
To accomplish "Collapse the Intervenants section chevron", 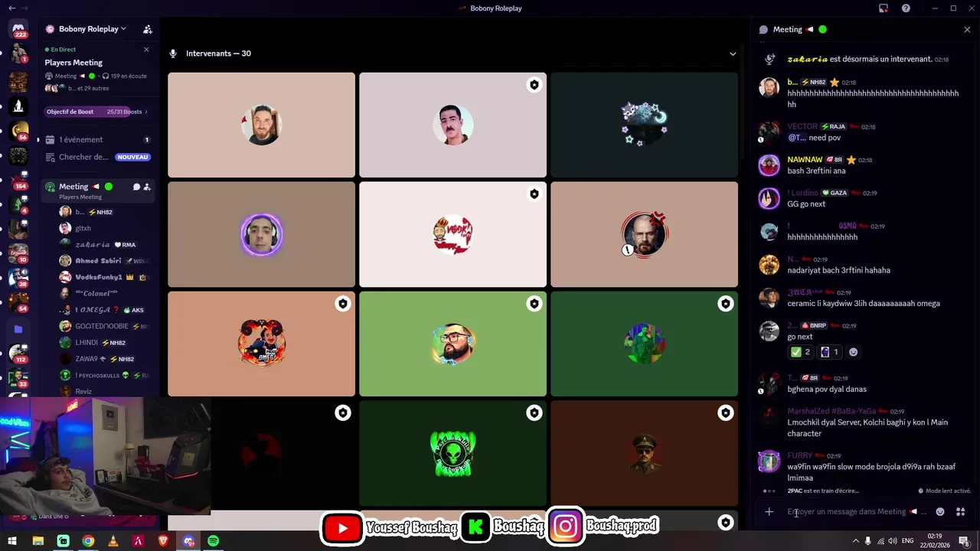I will (x=733, y=54).
